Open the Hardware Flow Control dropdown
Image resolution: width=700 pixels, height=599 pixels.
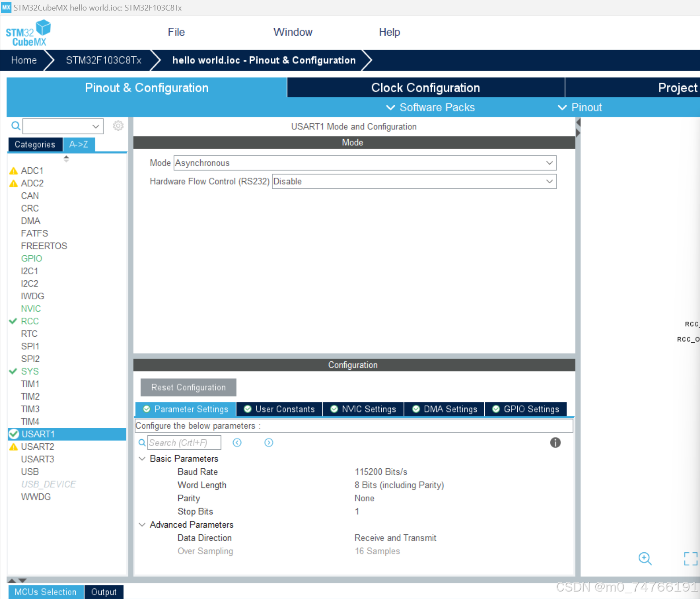coord(414,181)
